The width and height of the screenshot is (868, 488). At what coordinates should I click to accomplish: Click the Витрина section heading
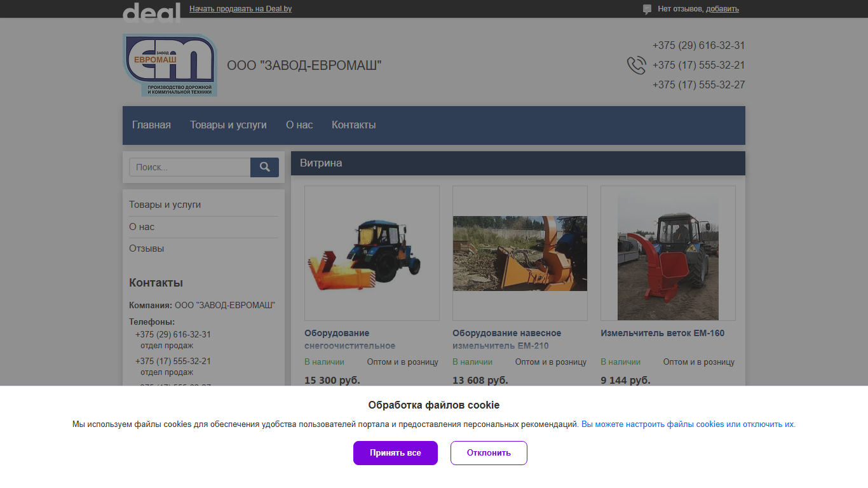point(321,163)
